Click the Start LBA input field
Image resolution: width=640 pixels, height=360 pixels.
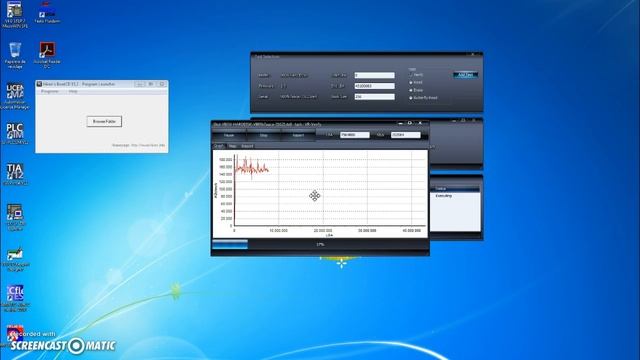(374, 75)
